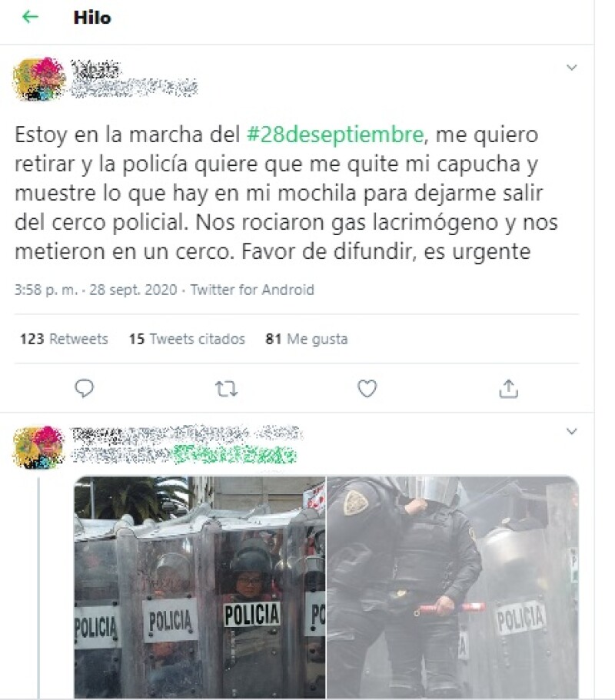Expand the main tweet options chevron

(572, 68)
